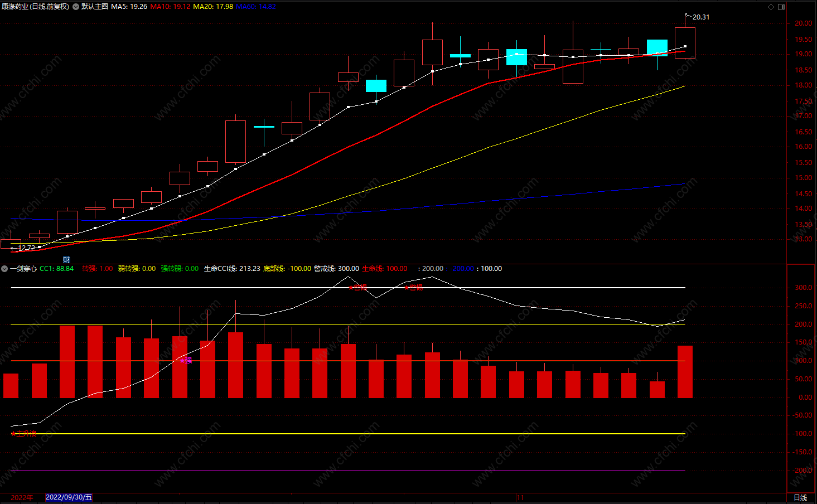817x504 pixels.
Task: Click the 12.72 low price label
Action: 27,248
